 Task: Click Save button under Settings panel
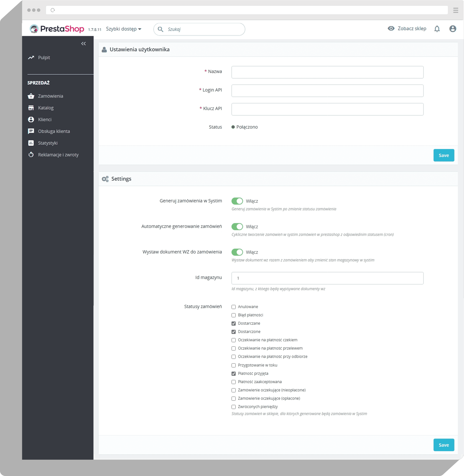click(444, 445)
